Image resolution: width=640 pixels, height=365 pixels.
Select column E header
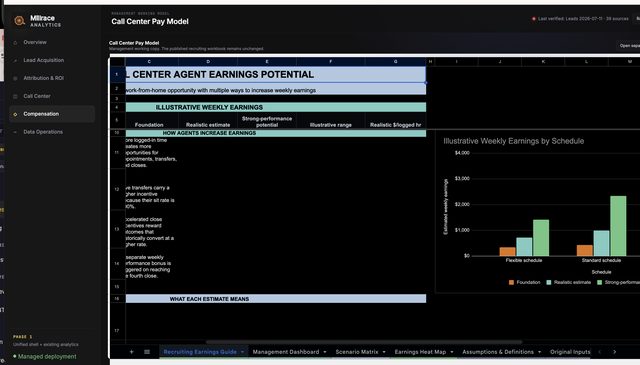point(267,62)
